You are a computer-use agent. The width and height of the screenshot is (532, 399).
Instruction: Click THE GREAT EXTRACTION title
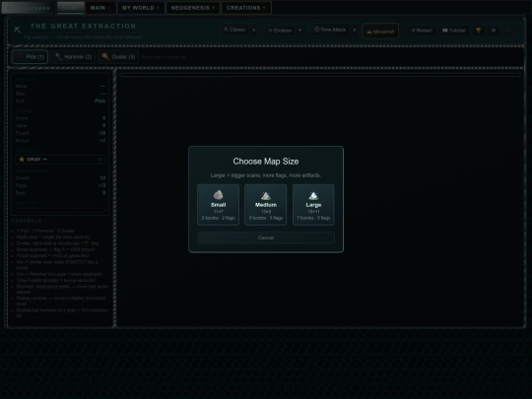(83, 27)
